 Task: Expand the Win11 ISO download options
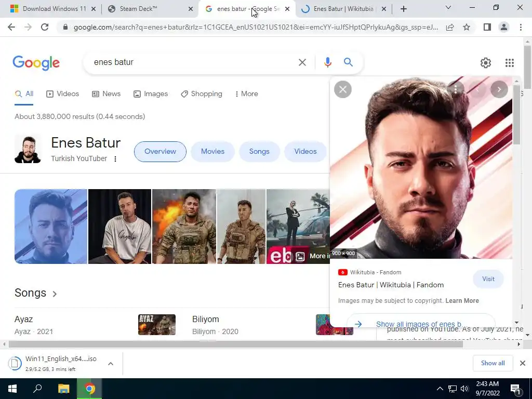click(111, 364)
